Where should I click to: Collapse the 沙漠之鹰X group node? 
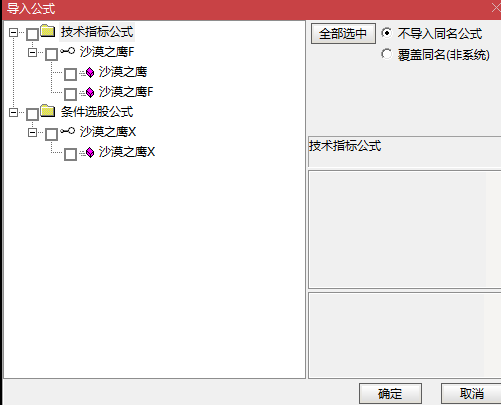pyautogui.click(x=32, y=132)
